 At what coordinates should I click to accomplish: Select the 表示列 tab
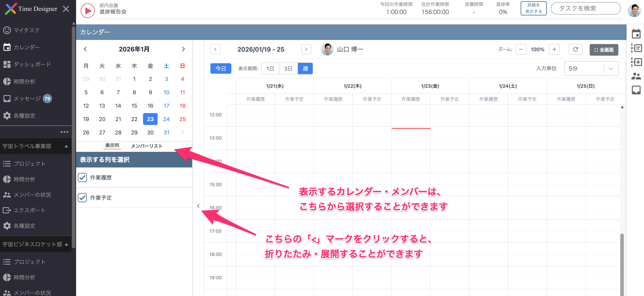(x=112, y=145)
